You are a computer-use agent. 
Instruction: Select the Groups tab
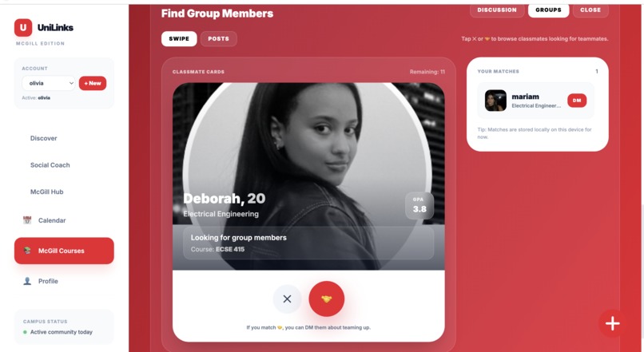548,10
